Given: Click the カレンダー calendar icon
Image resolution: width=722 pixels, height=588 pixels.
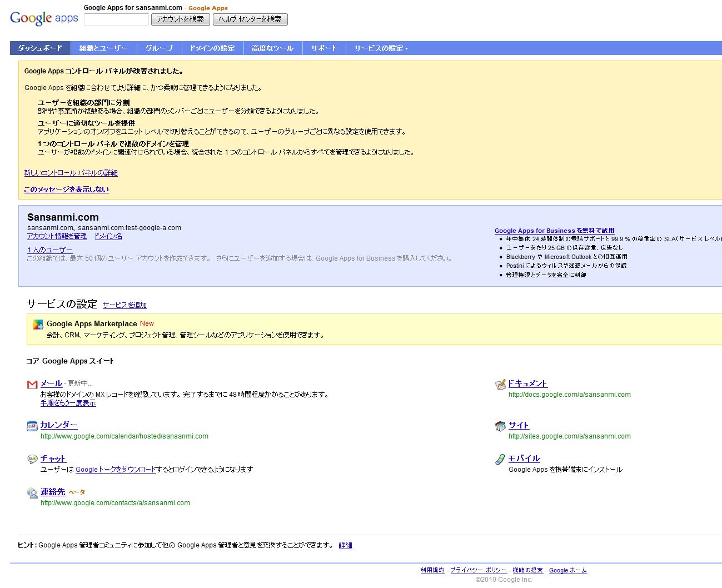Looking at the screenshot, I should tap(32, 426).
